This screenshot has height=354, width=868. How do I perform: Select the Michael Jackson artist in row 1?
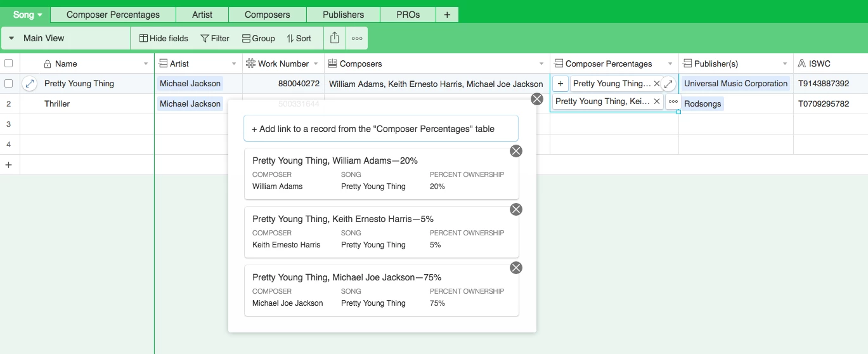tap(190, 83)
